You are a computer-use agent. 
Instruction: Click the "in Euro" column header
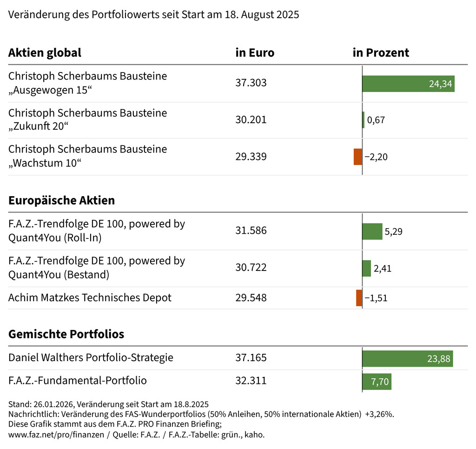(x=255, y=53)
